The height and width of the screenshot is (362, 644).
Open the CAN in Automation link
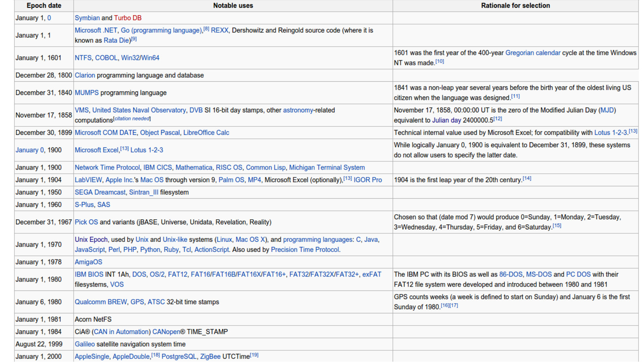(121, 332)
